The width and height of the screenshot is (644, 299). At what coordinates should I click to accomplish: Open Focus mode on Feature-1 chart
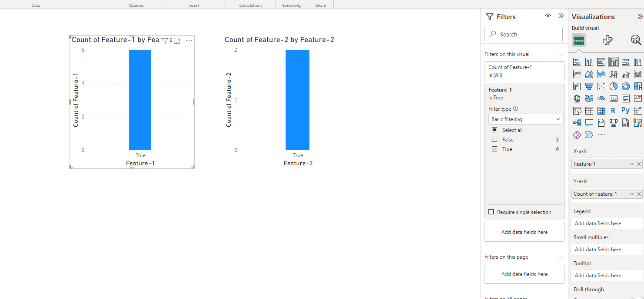pos(177,41)
